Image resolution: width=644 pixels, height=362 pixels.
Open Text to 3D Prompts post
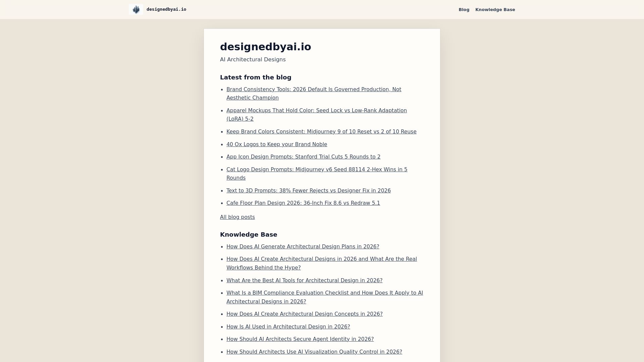309,191
